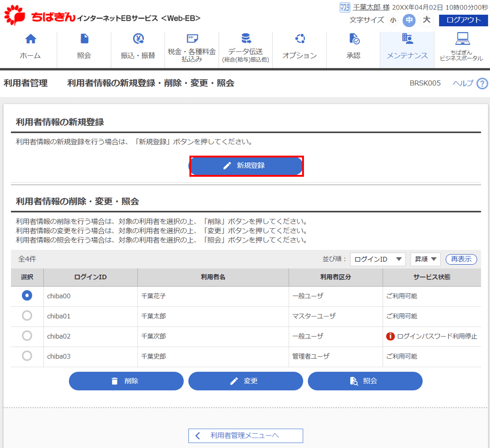
Task: Expand the ログインID sort dropdown
Action: point(378,259)
